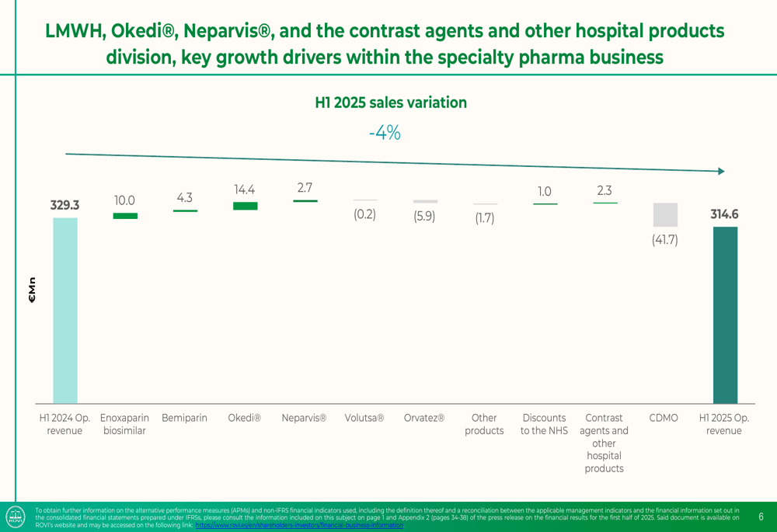Select the 314.6 value label

tap(725, 214)
